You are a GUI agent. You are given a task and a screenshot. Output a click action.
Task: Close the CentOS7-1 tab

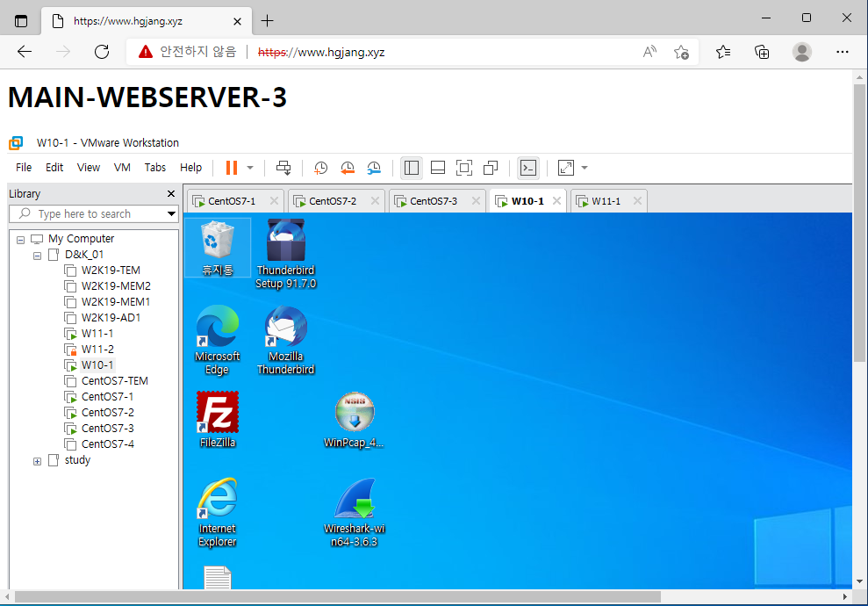click(x=274, y=201)
